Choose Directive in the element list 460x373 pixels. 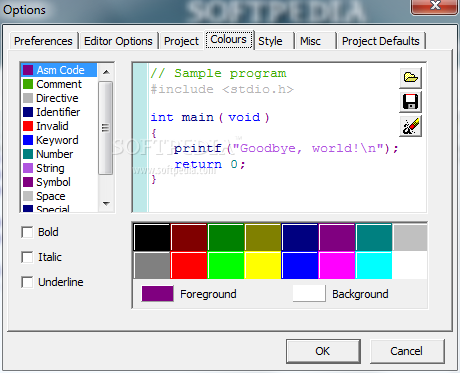coord(59,98)
